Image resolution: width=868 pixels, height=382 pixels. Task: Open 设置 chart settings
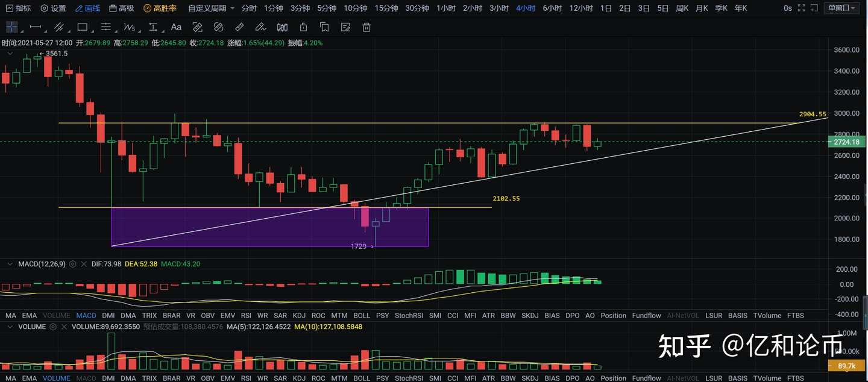click(x=53, y=8)
